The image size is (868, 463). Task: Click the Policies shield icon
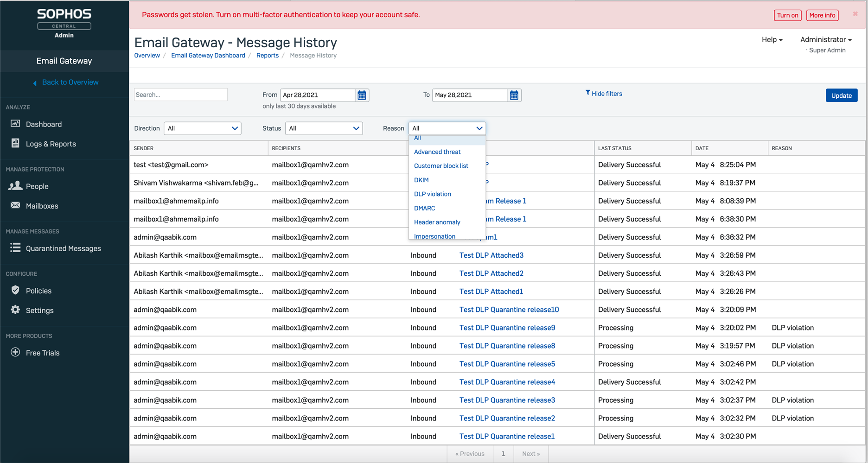tap(15, 290)
